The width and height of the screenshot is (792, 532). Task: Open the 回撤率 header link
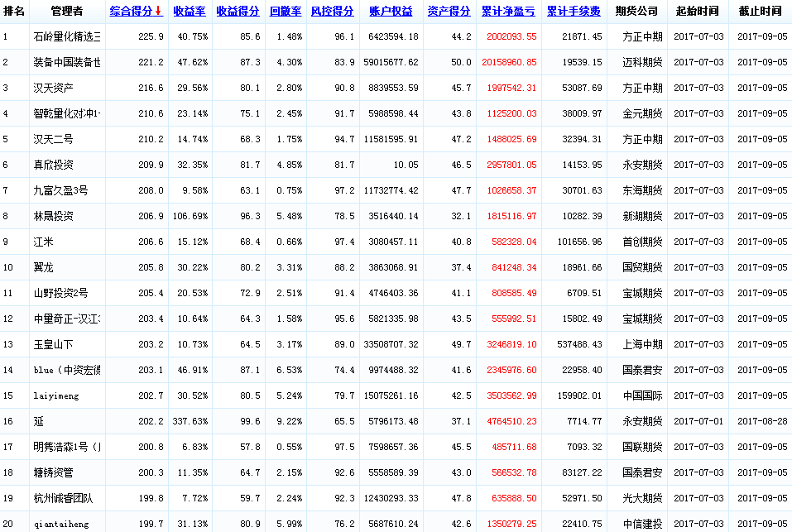click(286, 11)
